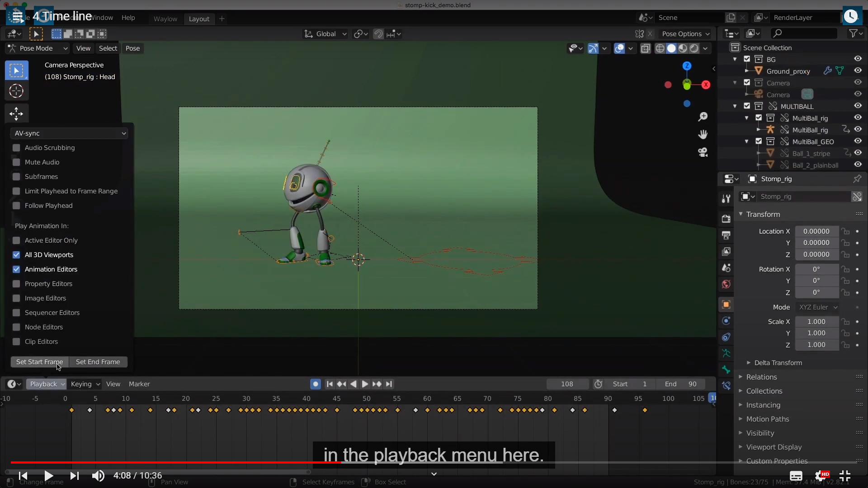Click the Set End Frame button
The width and height of the screenshot is (868, 488).
pos(98,362)
